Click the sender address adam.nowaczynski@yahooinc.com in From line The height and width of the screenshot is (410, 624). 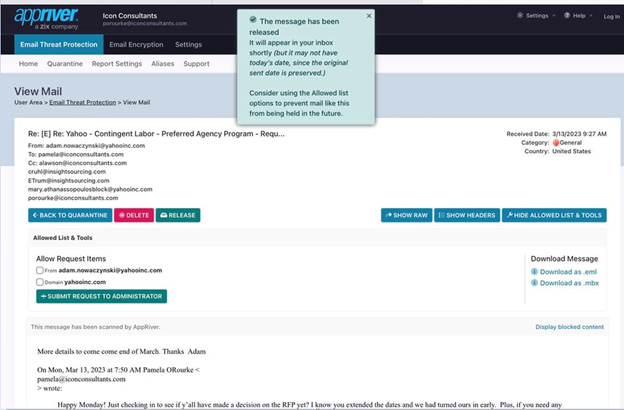tap(95, 146)
